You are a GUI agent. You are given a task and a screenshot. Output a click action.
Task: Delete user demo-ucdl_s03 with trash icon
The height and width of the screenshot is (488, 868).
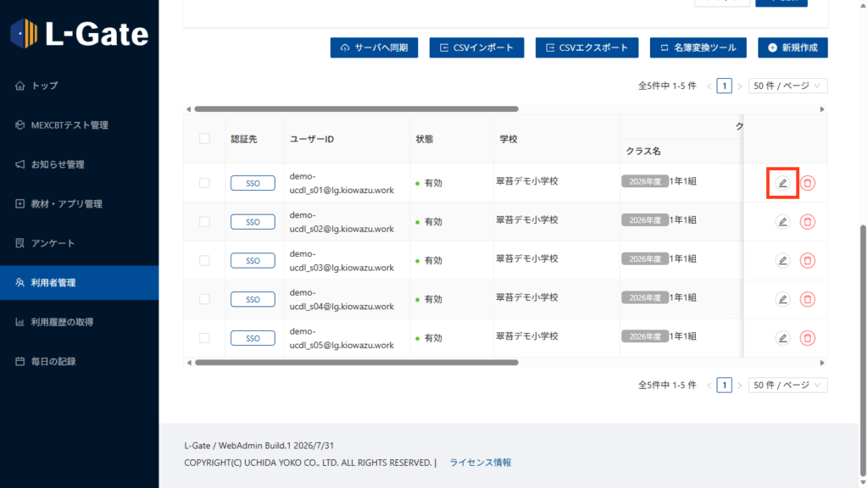pyautogui.click(x=807, y=261)
